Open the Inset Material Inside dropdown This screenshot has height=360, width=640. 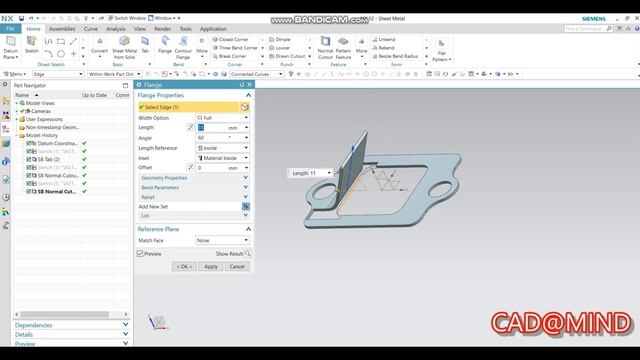pos(222,158)
